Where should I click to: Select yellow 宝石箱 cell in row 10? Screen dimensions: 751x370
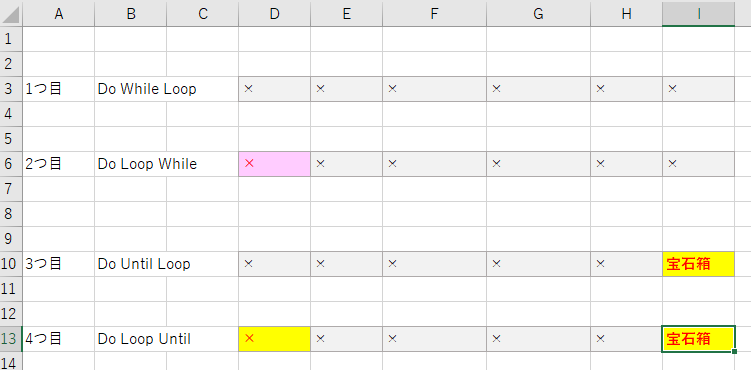699,264
